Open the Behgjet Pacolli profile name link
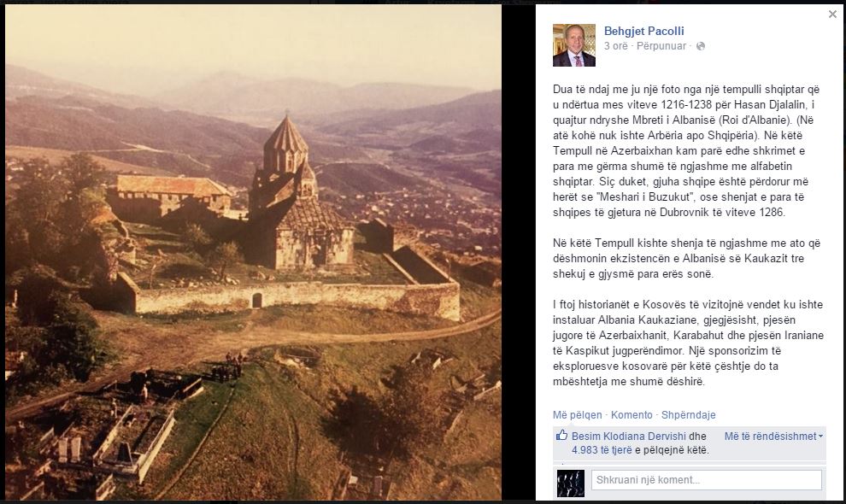The width and height of the screenshot is (846, 504). pos(643,32)
